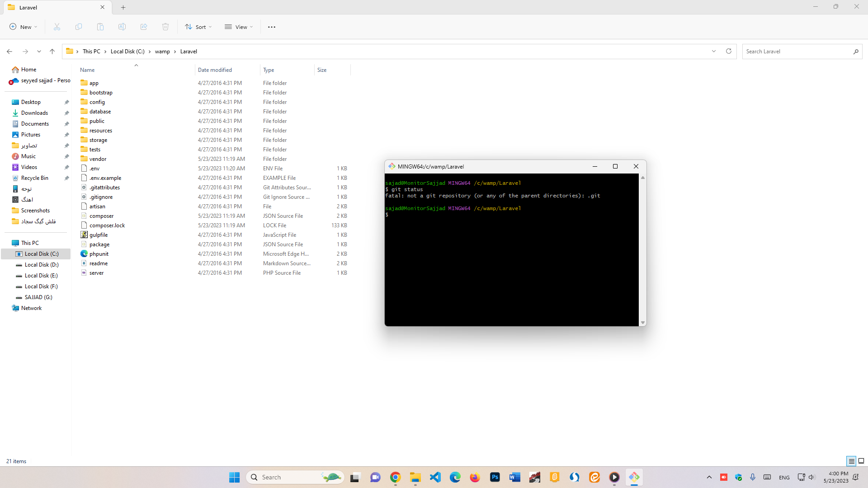Open address bar history dropdown
The image size is (868, 488).
[714, 52]
